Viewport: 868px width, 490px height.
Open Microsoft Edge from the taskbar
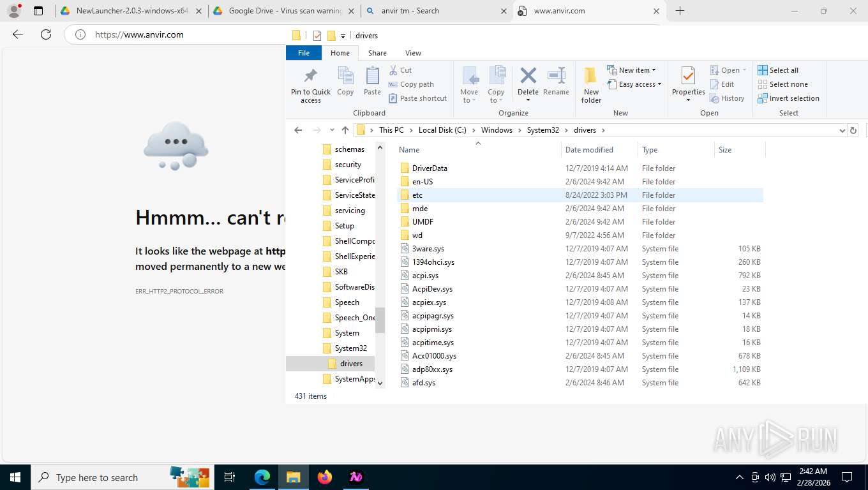(x=262, y=477)
